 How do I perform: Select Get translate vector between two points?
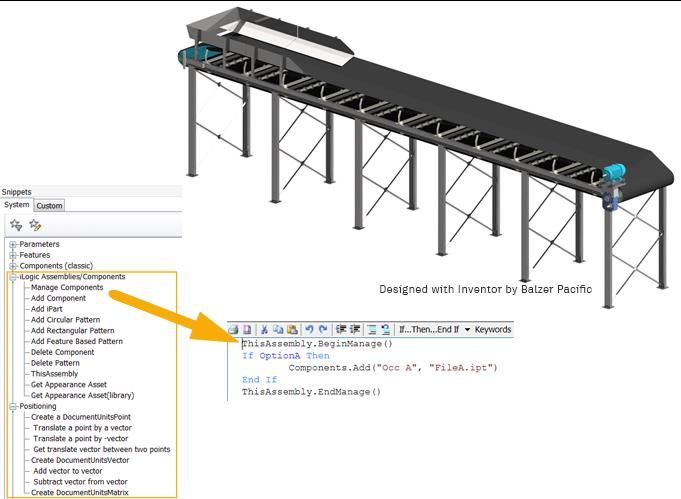(x=102, y=449)
